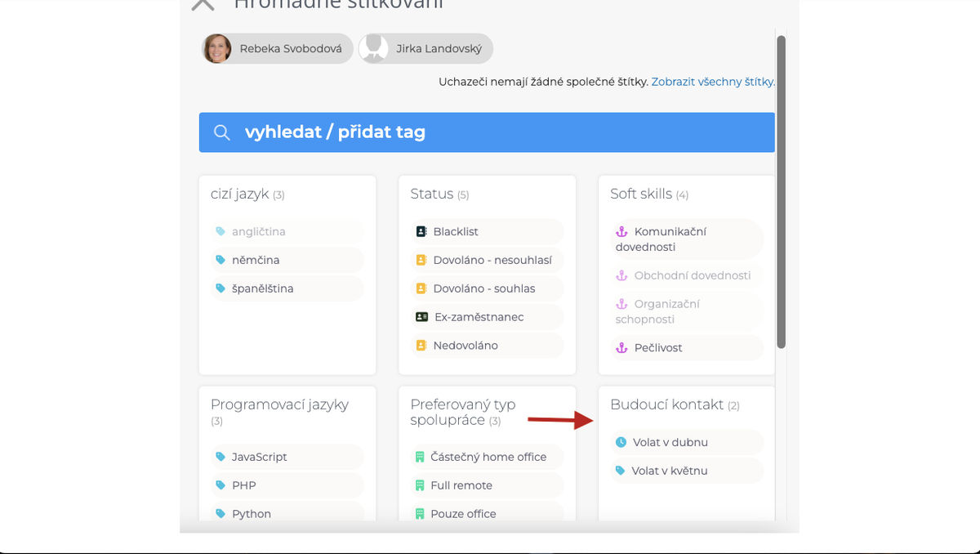Add the PHP tag
This screenshot has height=554, width=980.
point(287,485)
